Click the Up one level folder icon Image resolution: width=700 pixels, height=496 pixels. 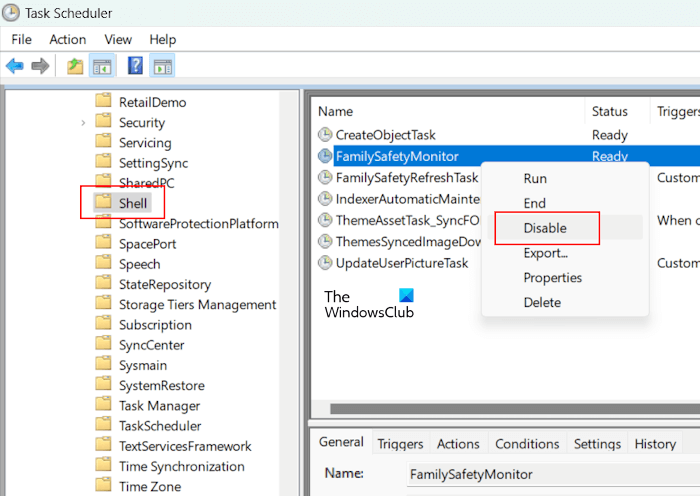click(75, 66)
